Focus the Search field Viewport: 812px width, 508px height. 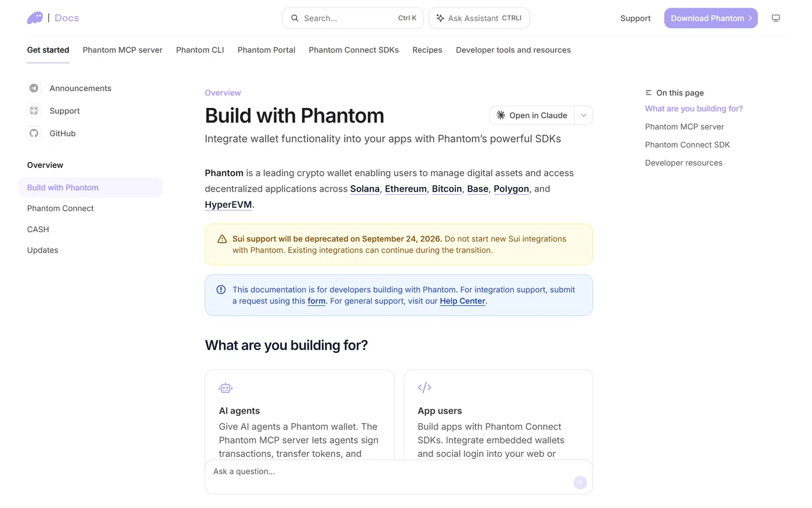[x=353, y=18]
